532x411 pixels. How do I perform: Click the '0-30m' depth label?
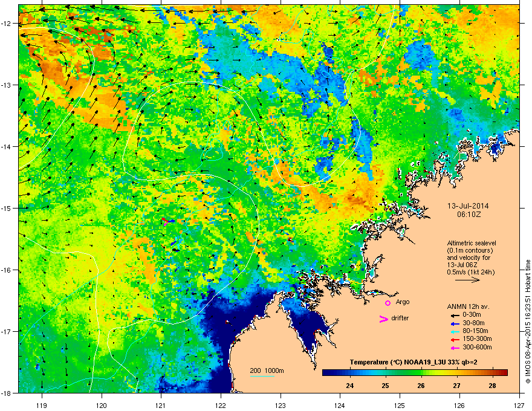click(472, 315)
